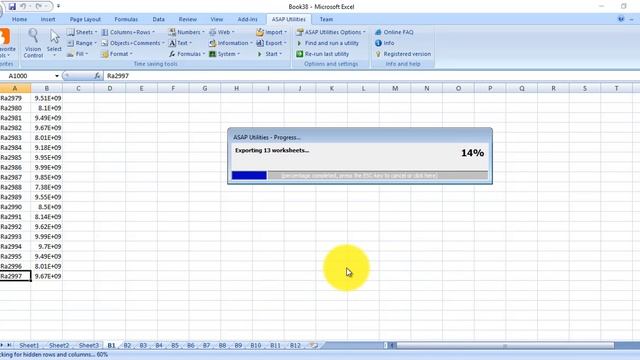Open the System utilities menu
This screenshot has width=640, height=360.
point(224,54)
